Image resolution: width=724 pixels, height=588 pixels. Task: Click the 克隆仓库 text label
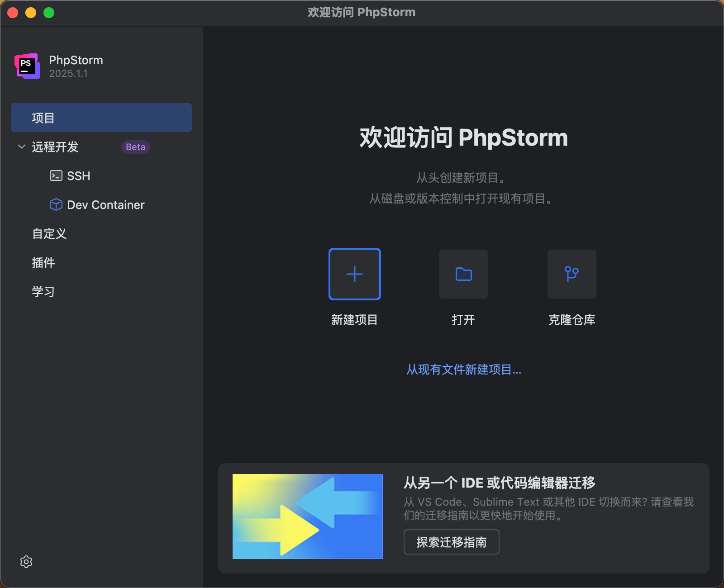[x=572, y=320]
